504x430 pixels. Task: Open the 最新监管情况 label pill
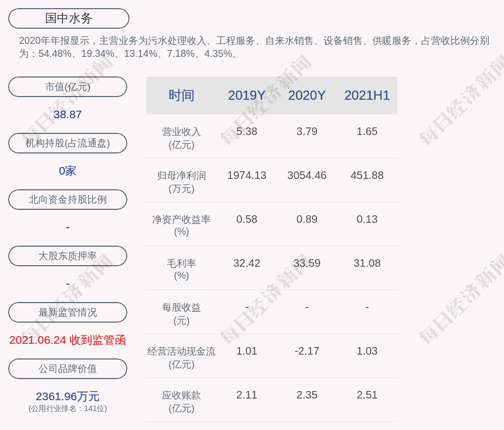pyautogui.click(x=68, y=312)
